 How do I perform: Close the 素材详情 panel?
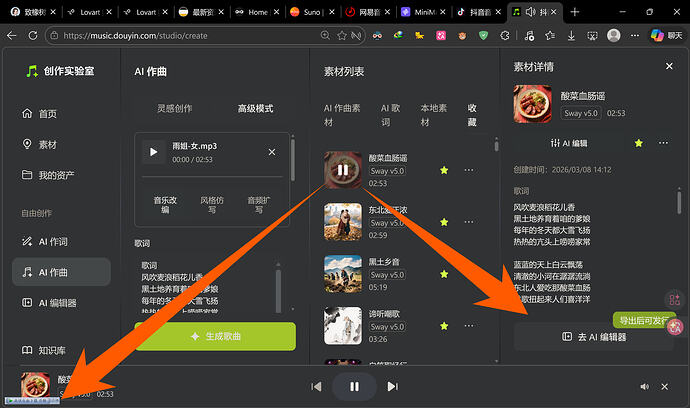point(669,66)
